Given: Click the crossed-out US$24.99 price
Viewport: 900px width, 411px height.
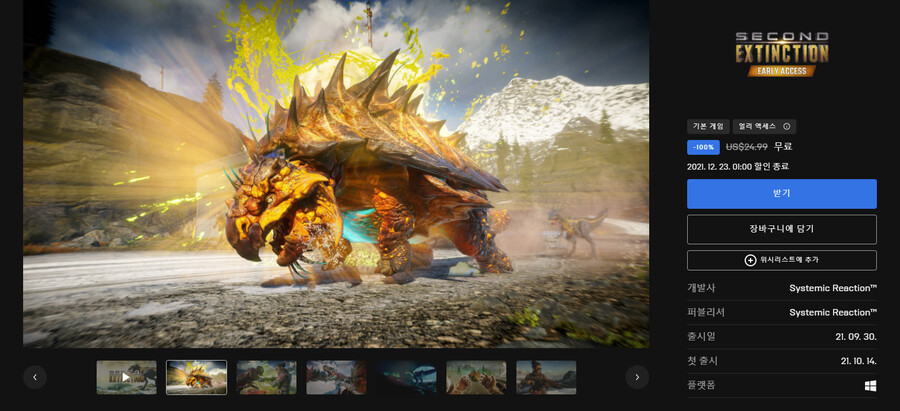Looking at the screenshot, I should (747, 147).
